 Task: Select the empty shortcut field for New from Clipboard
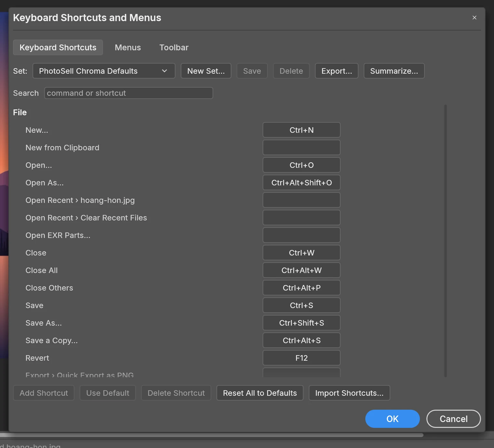point(302,147)
